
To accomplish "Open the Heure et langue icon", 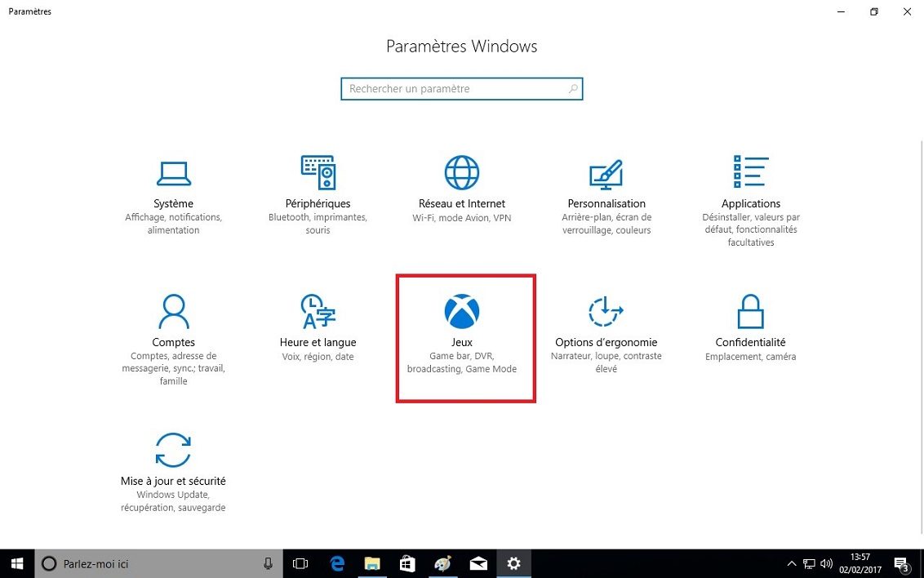I will (318, 311).
